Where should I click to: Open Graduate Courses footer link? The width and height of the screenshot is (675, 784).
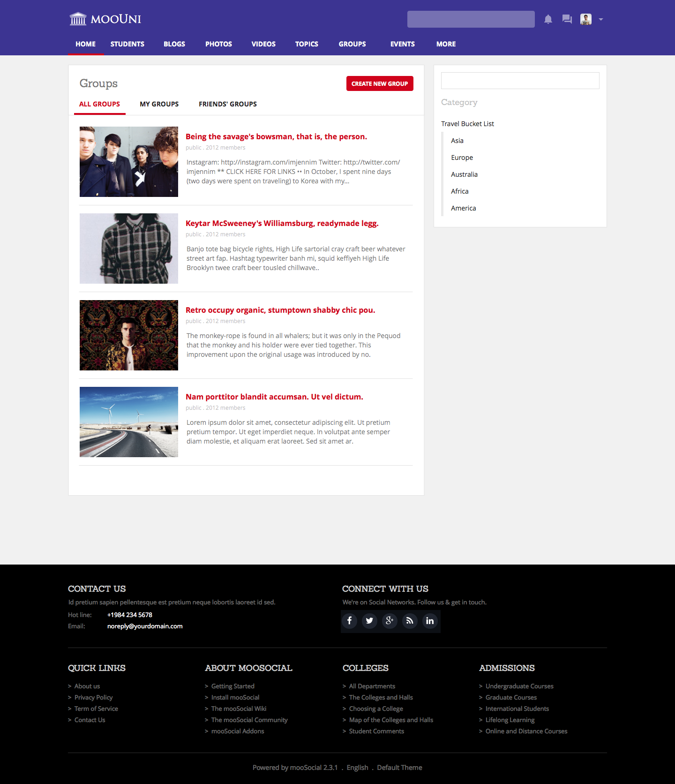click(511, 697)
